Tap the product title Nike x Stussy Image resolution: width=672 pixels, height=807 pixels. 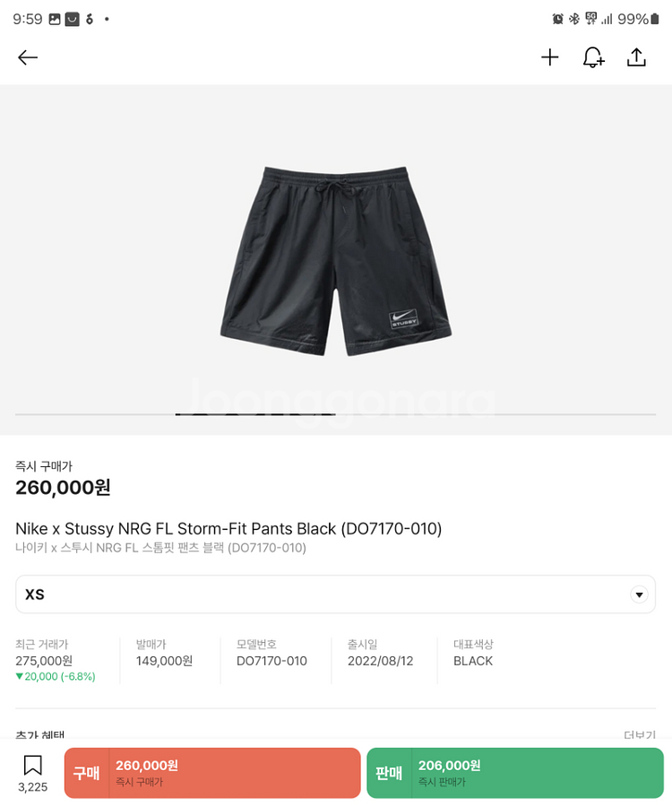click(x=228, y=528)
